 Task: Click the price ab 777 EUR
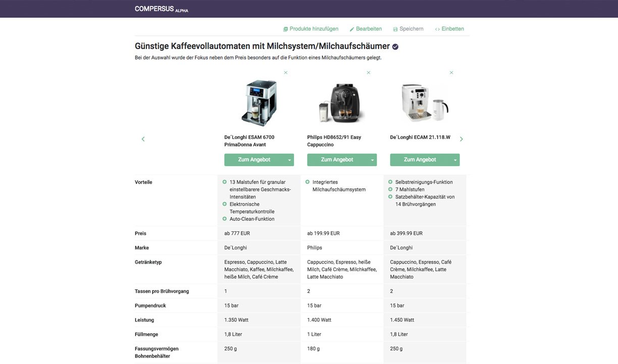[237, 233]
